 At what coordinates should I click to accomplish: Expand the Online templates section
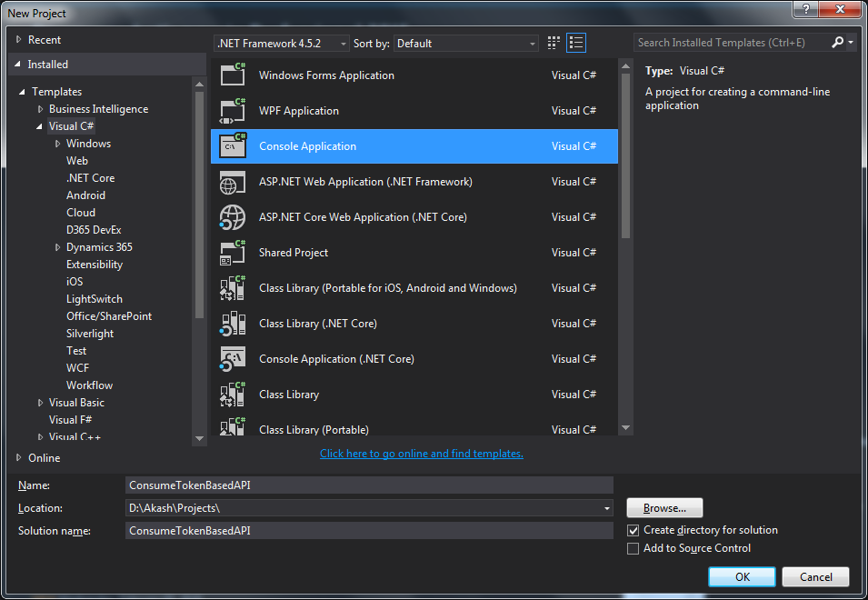[20, 457]
